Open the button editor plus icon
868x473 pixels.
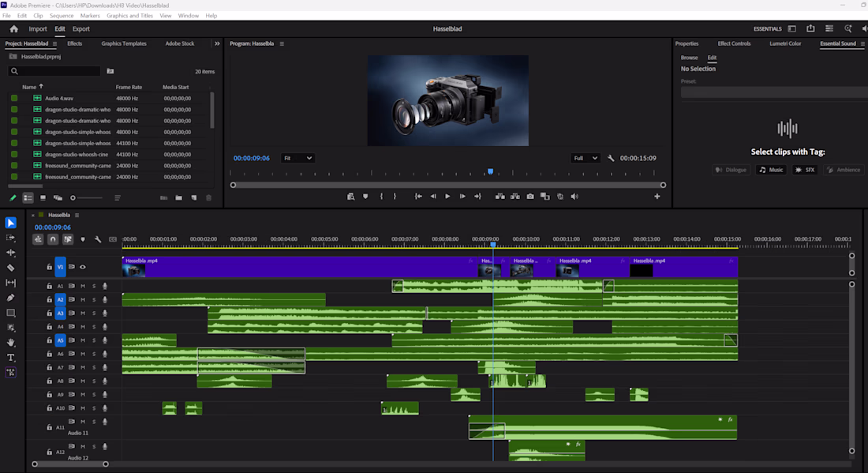tap(657, 197)
